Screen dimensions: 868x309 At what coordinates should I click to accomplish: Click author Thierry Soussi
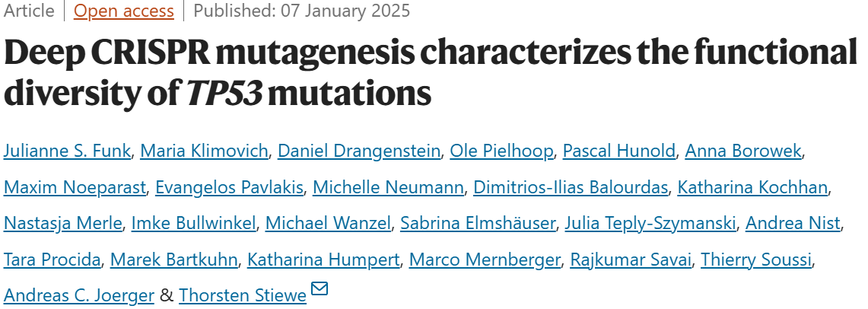pos(756,260)
